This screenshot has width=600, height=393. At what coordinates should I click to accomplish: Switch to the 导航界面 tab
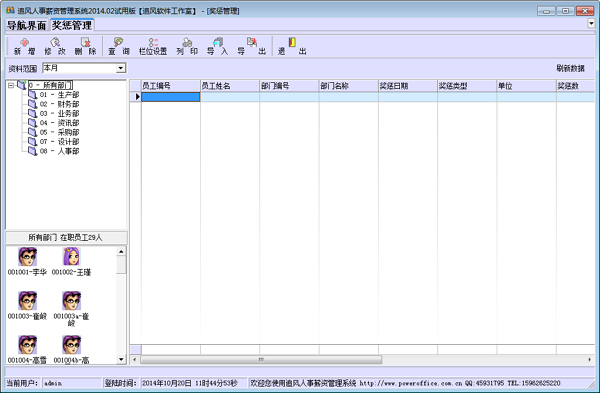[x=26, y=25]
